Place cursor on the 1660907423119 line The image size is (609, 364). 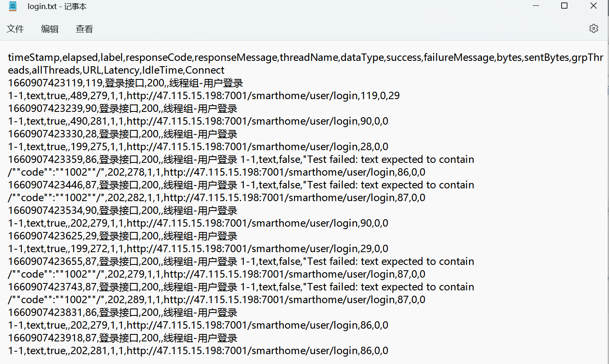[x=126, y=83]
